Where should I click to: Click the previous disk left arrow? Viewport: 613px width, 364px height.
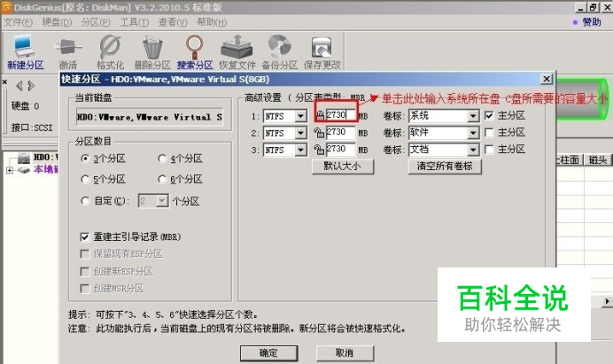(x=19, y=86)
